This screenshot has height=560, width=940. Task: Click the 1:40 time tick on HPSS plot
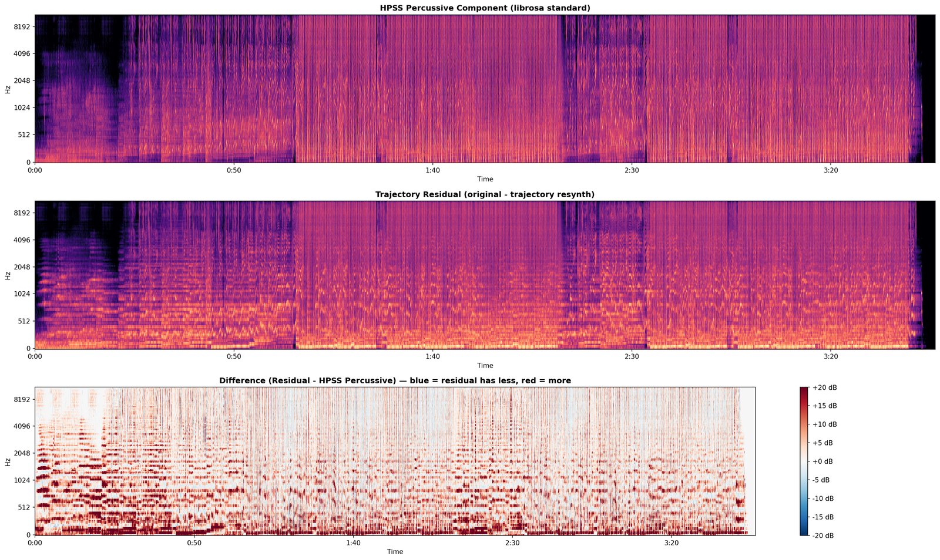(432, 170)
